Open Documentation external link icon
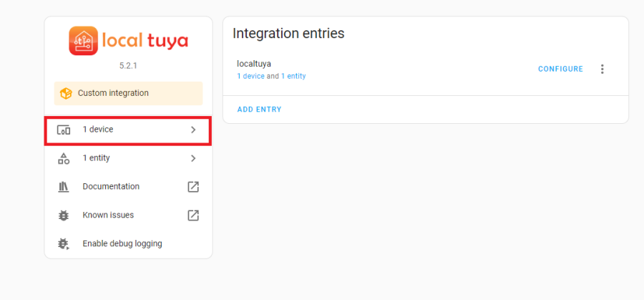The height and width of the screenshot is (300, 644). pyautogui.click(x=192, y=187)
